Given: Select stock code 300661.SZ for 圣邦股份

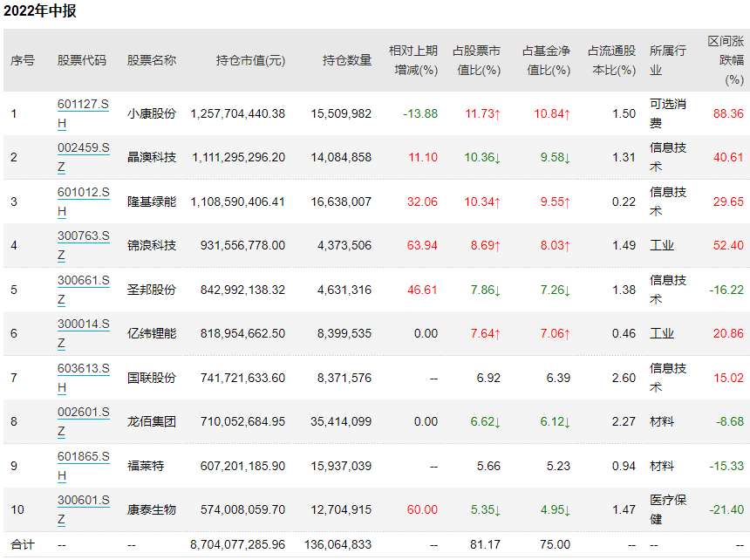Looking at the screenshot, I should (x=83, y=281).
